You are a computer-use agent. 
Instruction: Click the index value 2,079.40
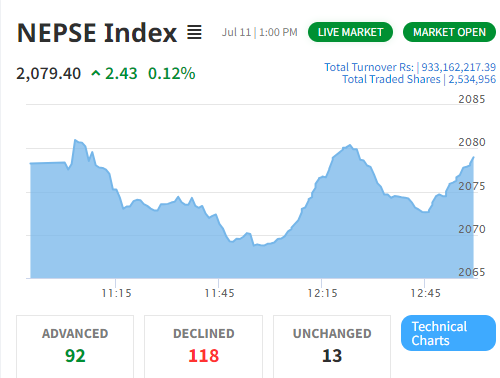(x=49, y=73)
